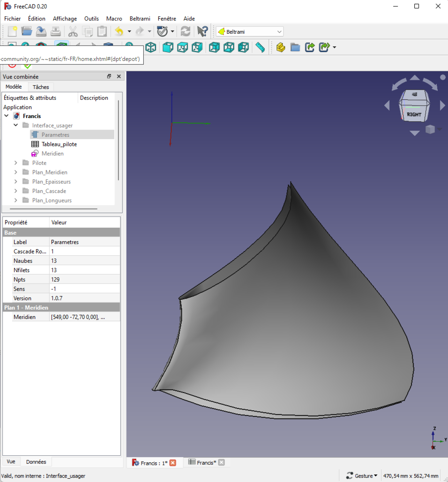Open the Beltrami workbench selector dropdown
The width and height of the screenshot is (448, 482).
(x=250, y=31)
